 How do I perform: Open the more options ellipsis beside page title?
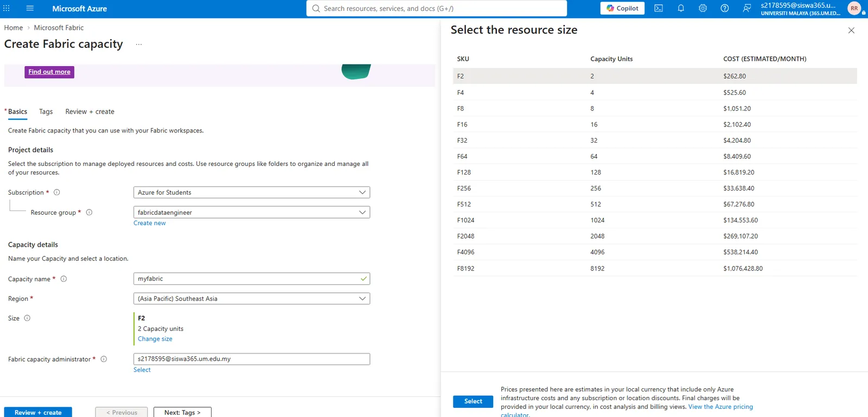coord(139,44)
